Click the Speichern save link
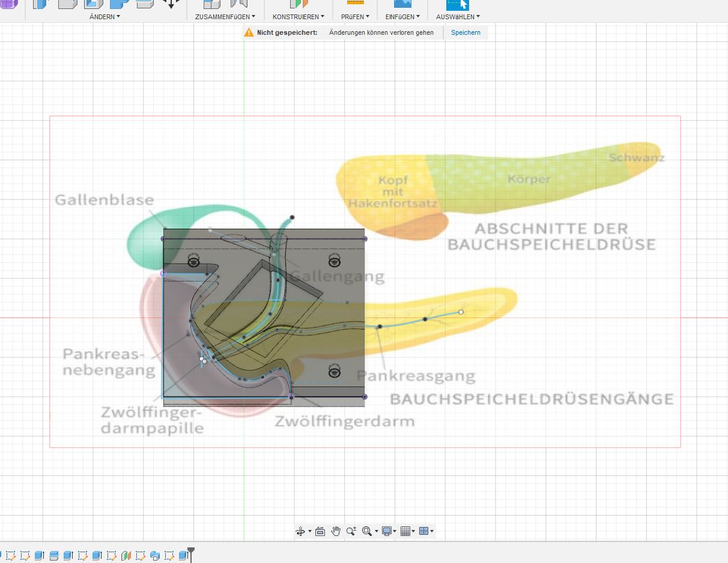Viewport: 728px width, 563px height. pos(466,32)
